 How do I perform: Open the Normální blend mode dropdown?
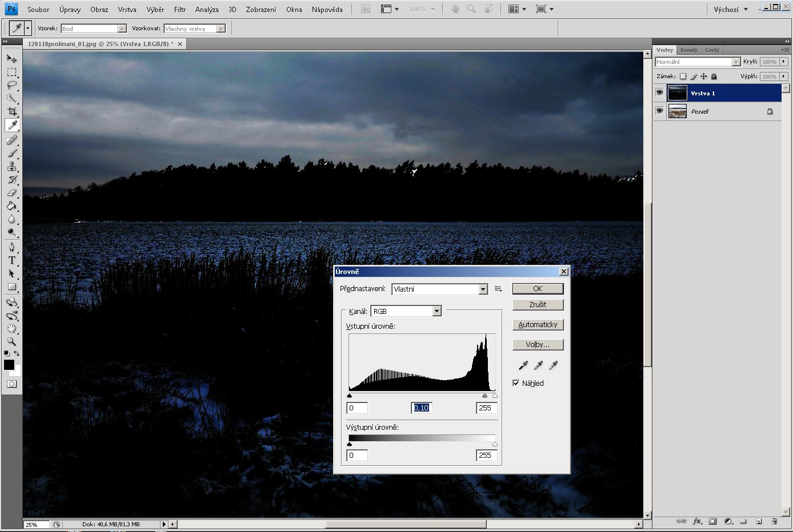click(x=736, y=62)
